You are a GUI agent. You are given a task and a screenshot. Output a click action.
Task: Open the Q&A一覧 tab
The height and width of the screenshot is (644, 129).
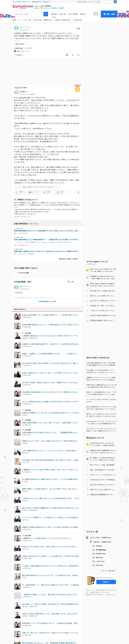pyautogui.click(x=63, y=14)
